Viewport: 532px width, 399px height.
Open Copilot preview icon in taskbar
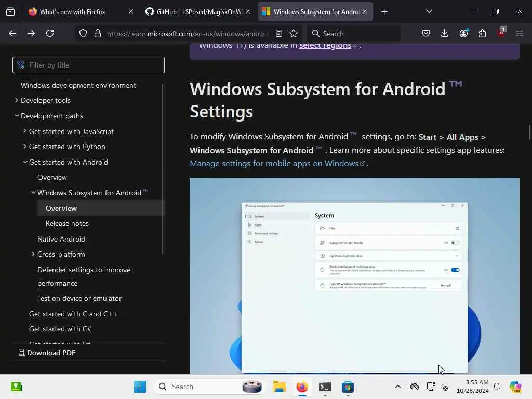coord(516,387)
